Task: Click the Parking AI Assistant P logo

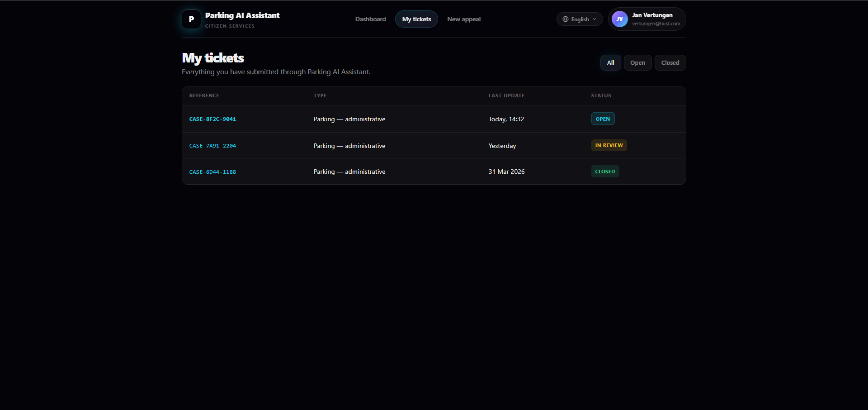Action: click(x=191, y=19)
